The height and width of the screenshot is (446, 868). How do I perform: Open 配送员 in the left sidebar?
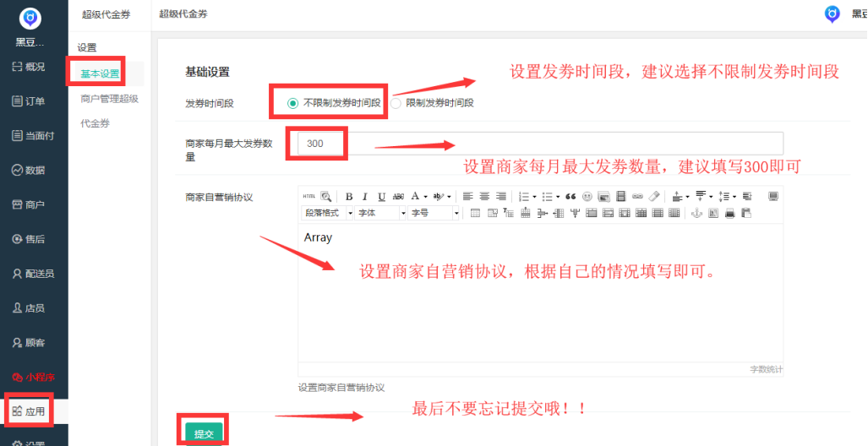pyautogui.click(x=33, y=274)
